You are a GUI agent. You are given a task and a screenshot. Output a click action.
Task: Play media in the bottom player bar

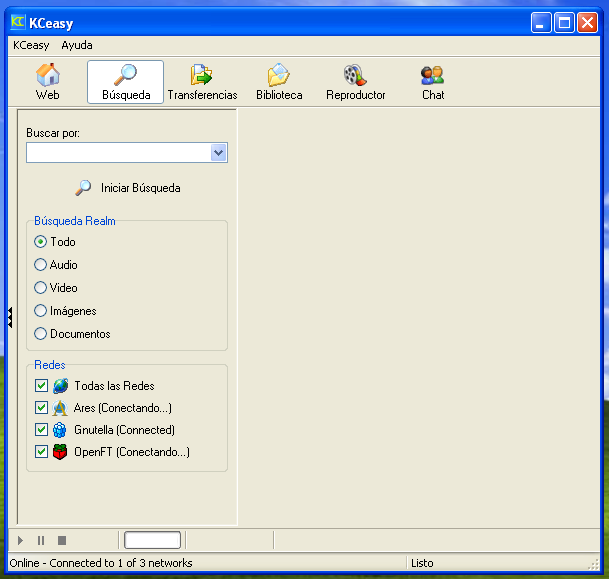click(x=20, y=541)
